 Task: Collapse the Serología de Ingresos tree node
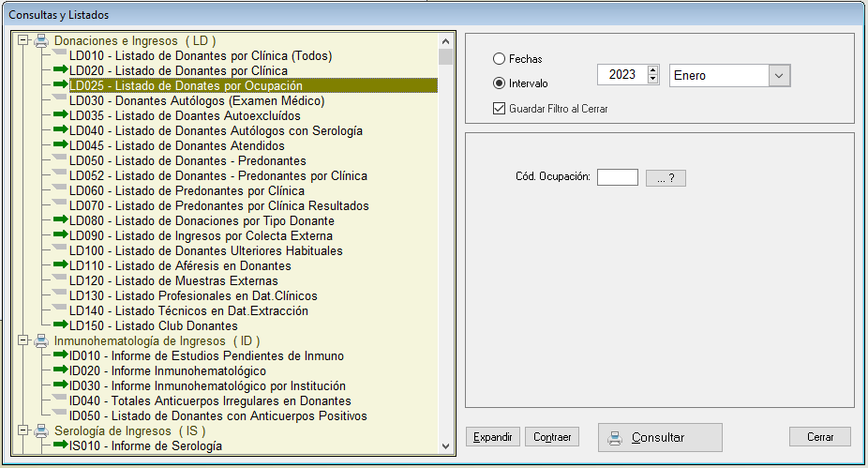pos(23,431)
